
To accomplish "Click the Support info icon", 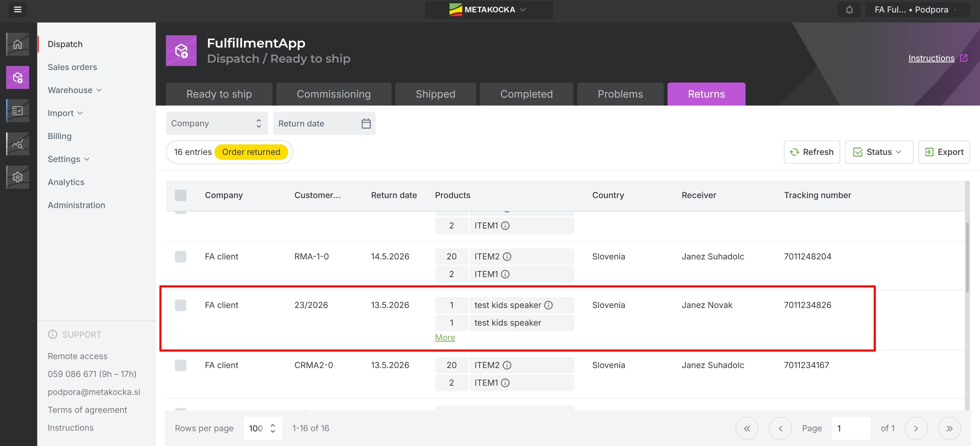I will point(52,335).
